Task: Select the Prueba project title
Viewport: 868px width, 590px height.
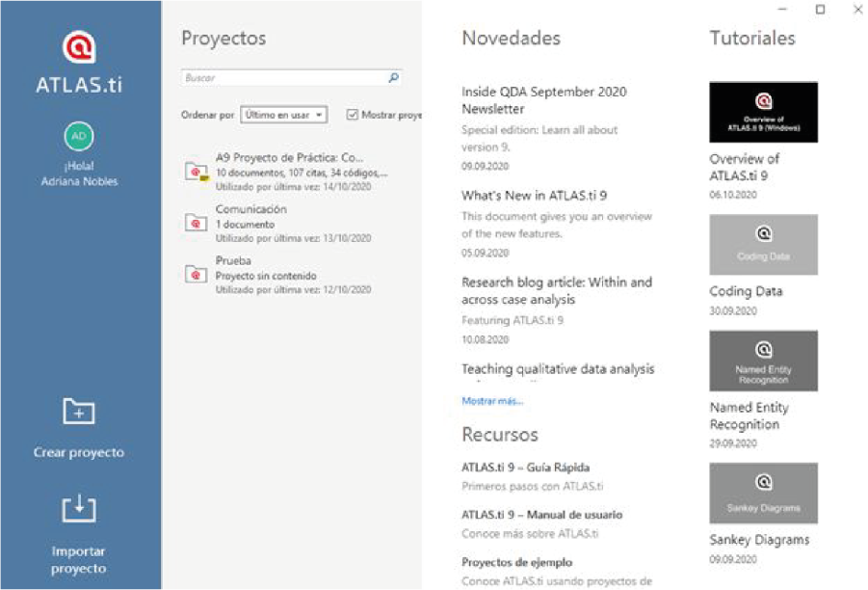Action: [233, 261]
